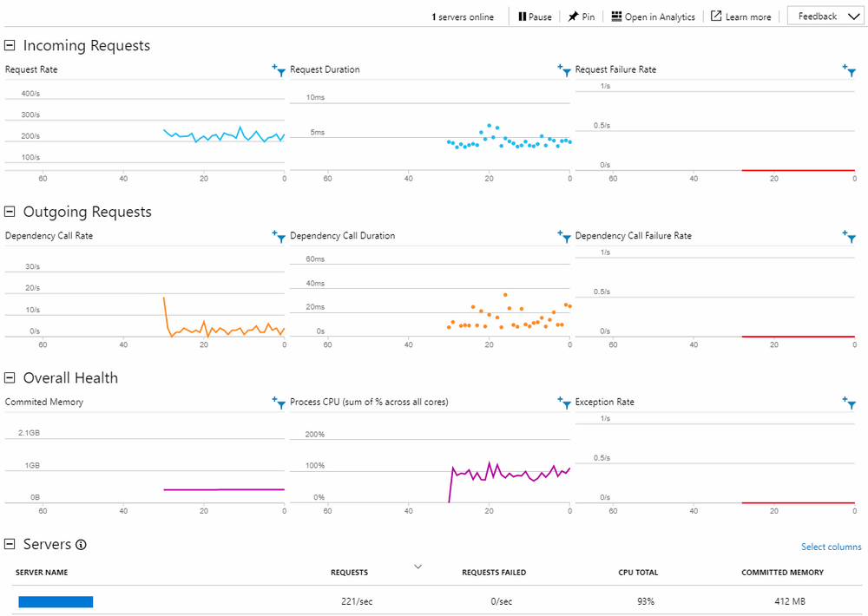Click the filter icon for Commited Memory
The height and width of the screenshot is (616, 868).
279,403
